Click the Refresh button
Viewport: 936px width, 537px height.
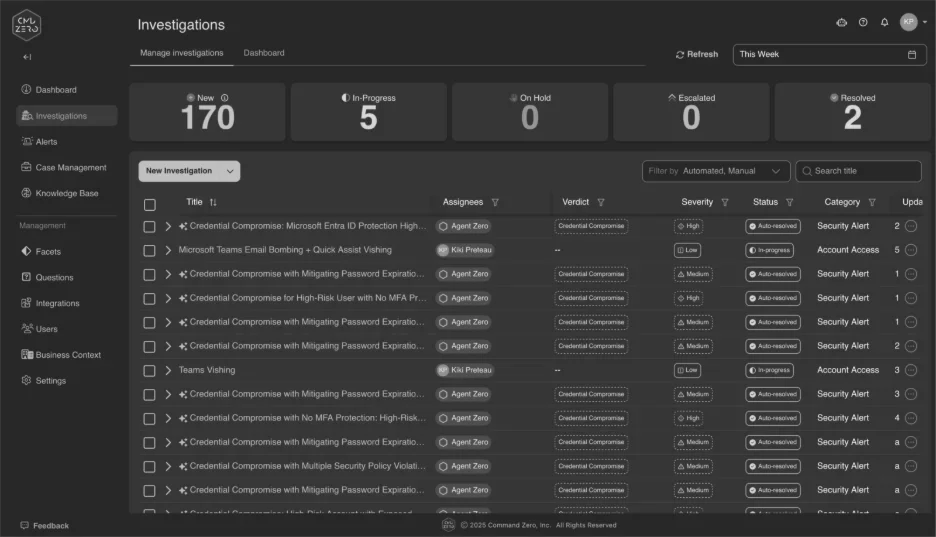pyautogui.click(x=697, y=54)
